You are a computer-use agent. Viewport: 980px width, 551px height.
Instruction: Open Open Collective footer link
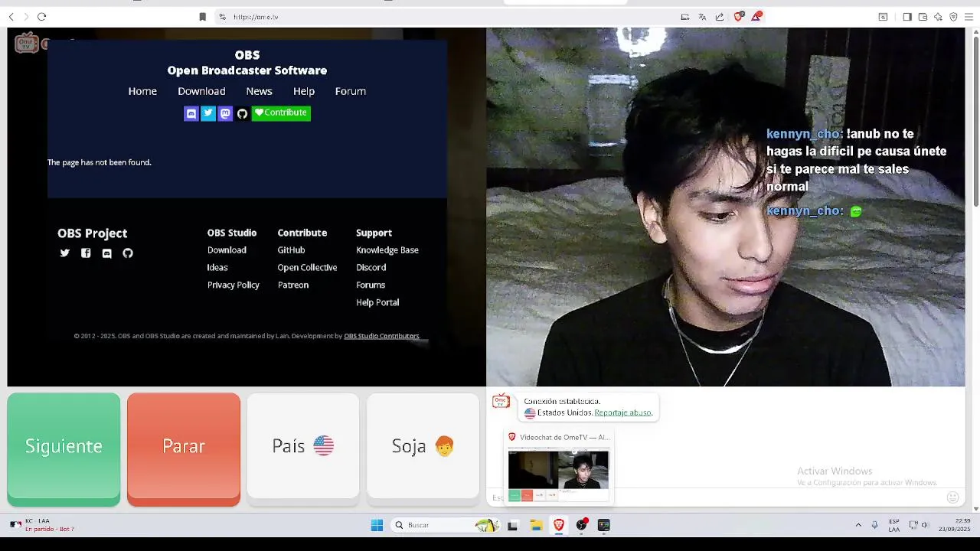coord(307,268)
